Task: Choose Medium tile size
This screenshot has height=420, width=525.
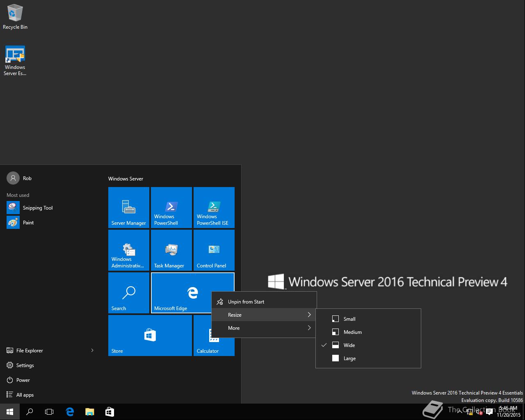Action: tap(368, 332)
